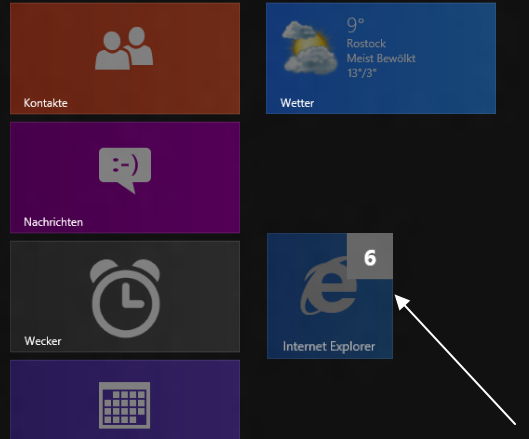Click the Wetter tile label

tap(297, 103)
